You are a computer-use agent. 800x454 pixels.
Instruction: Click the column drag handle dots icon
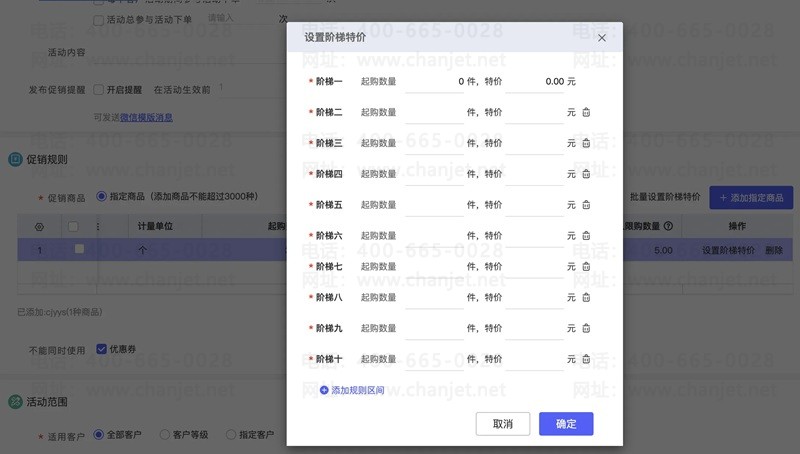[x=98, y=226]
